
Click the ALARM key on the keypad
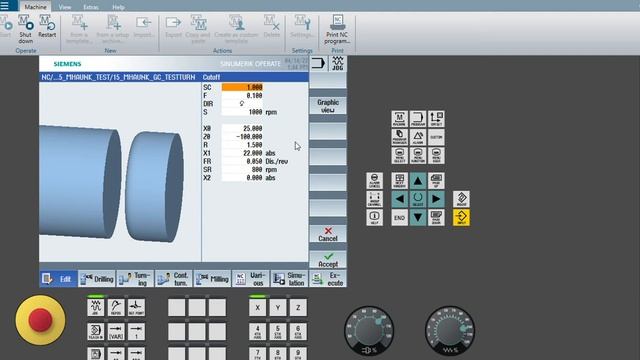click(418, 137)
